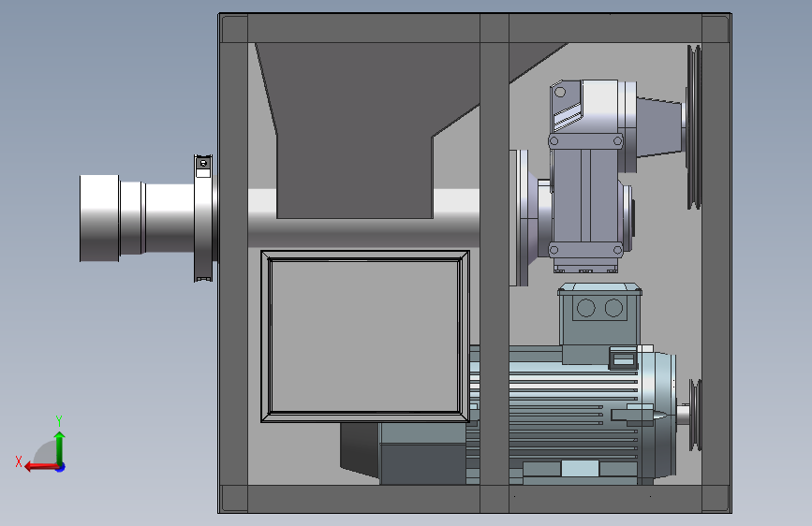Viewport: 812px width, 526px height.
Task: Select the ribbed electric motor body
Action: coord(572,416)
